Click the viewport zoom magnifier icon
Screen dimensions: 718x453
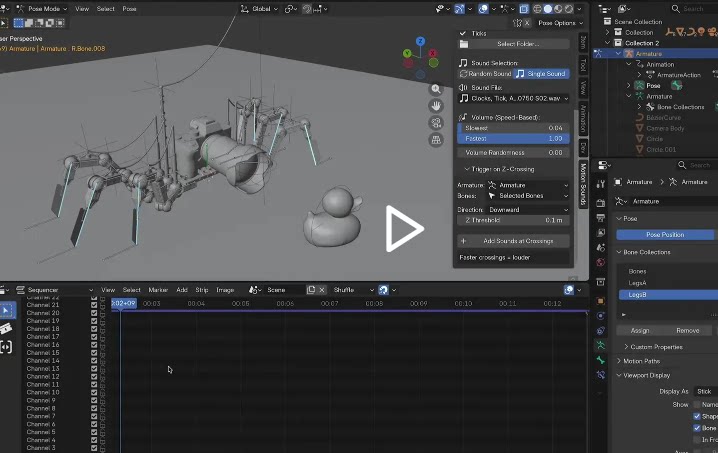coord(436,89)
